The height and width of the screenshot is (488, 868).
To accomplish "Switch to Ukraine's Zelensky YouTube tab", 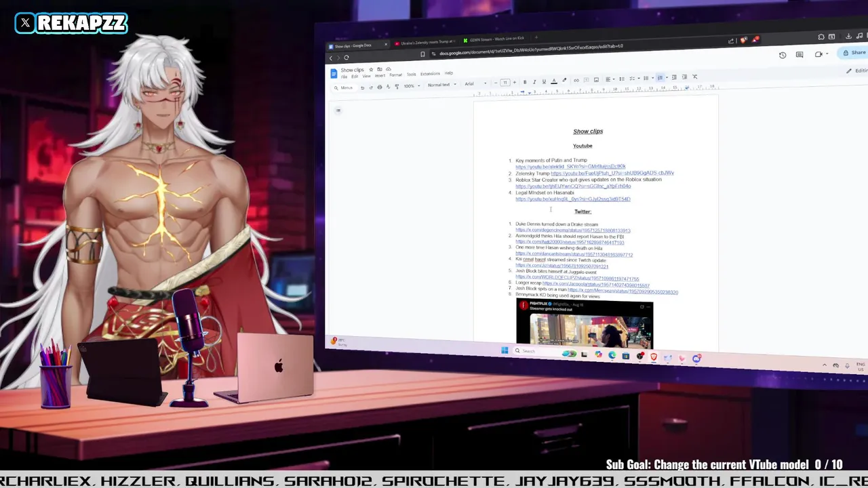I will click(x=425, y=43).
